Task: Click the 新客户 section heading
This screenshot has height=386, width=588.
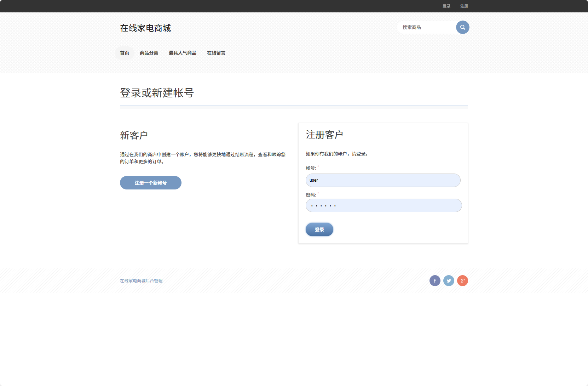Action: (x=134, y=135)
